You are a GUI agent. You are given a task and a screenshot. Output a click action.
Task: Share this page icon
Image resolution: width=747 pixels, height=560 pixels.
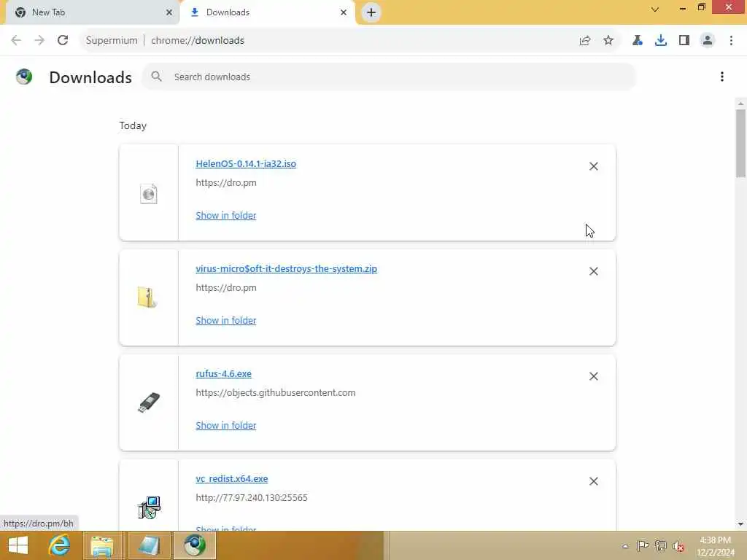pos(585,41)
